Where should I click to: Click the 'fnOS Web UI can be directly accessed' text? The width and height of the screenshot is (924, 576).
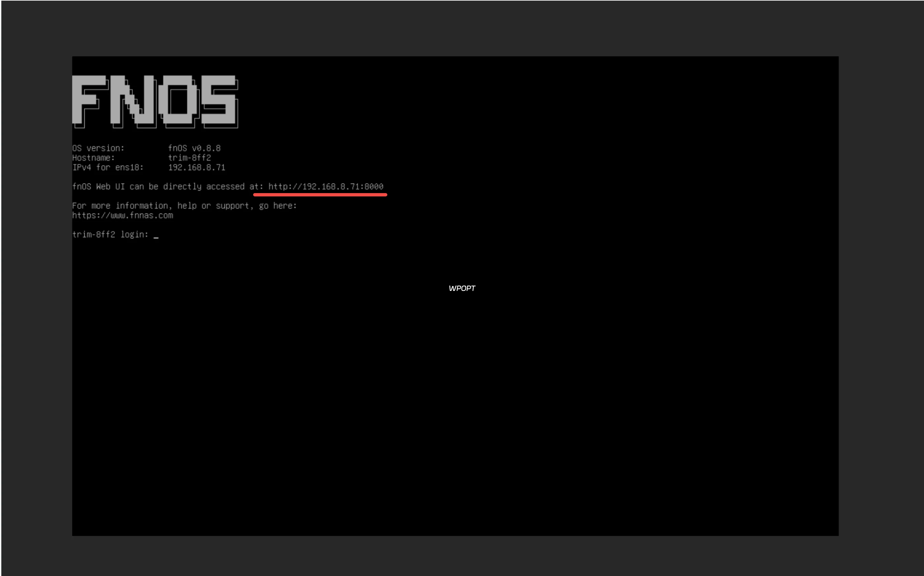tap(158, 186)
